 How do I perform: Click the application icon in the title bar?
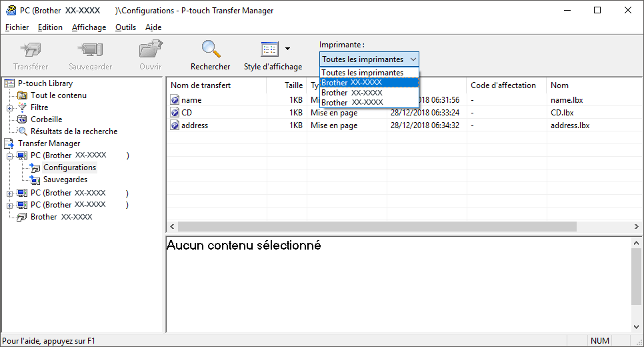point(11,10)
